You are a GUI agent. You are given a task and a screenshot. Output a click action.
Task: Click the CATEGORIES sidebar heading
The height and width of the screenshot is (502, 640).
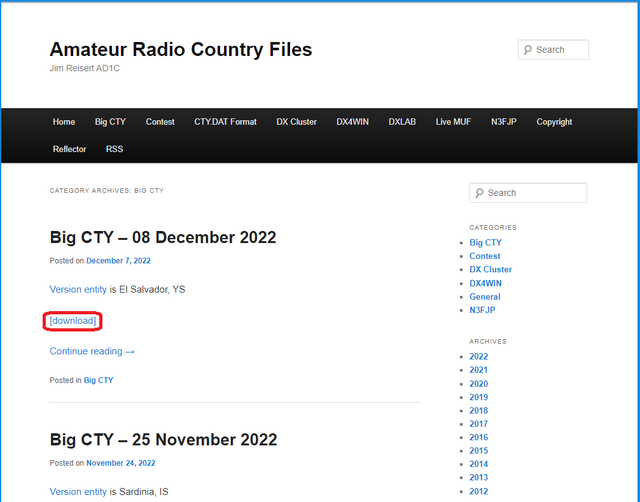point(493,227)
